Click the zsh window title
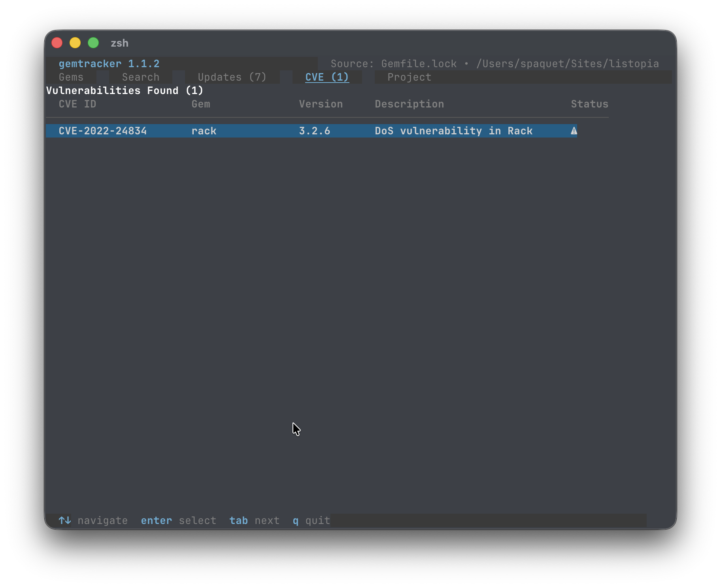This screenshot has width=721, height=588. (119, 43)
